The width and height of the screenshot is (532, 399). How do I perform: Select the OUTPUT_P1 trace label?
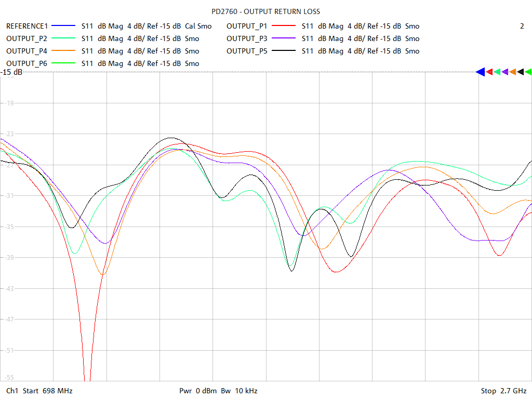point(247,26)
